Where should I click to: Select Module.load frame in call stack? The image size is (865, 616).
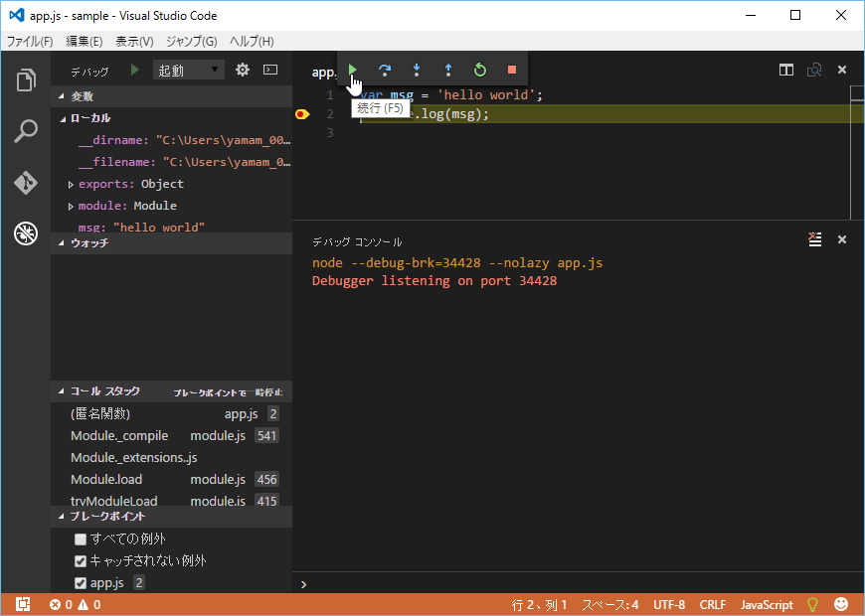pyautogui.click(x=106, y=480)
